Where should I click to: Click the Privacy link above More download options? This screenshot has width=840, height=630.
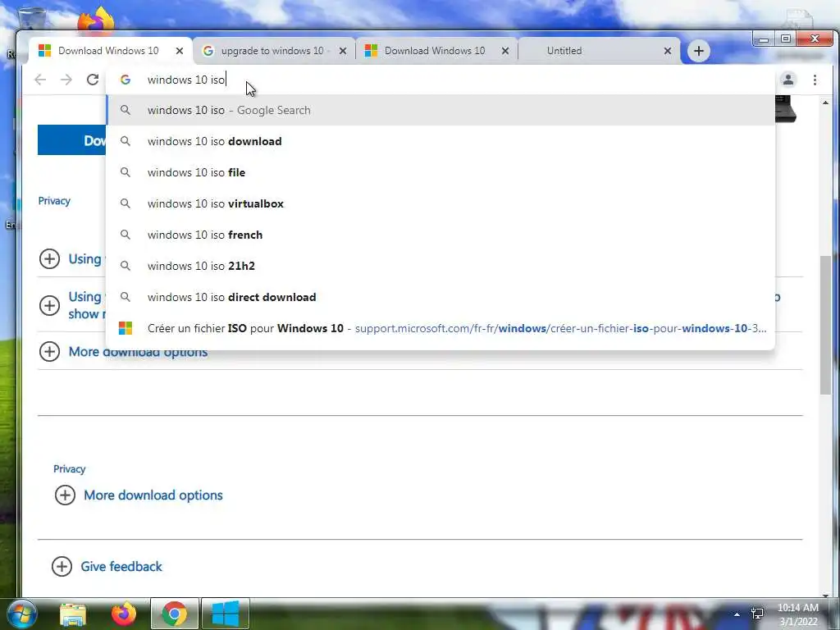click(69, 468)
